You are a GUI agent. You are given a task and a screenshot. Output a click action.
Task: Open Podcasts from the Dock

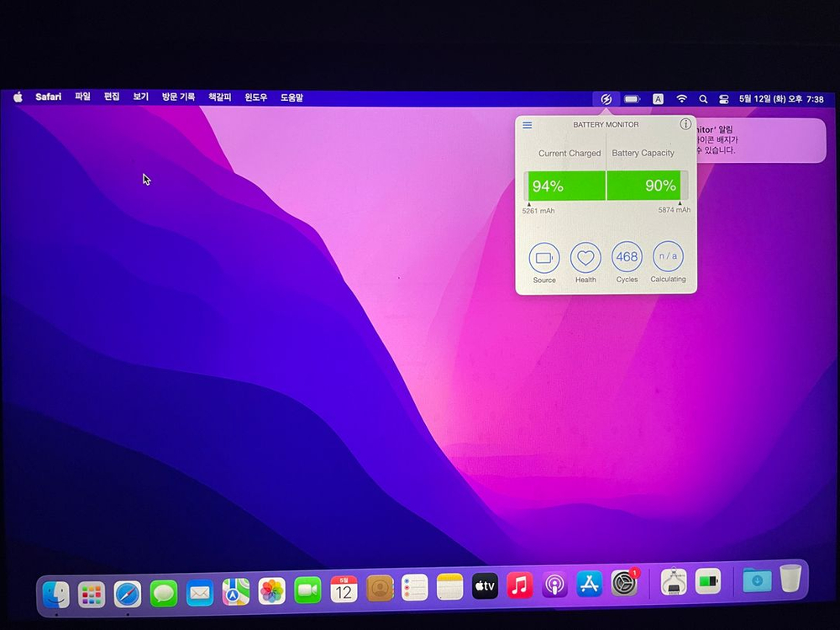[x=554, y=585]
